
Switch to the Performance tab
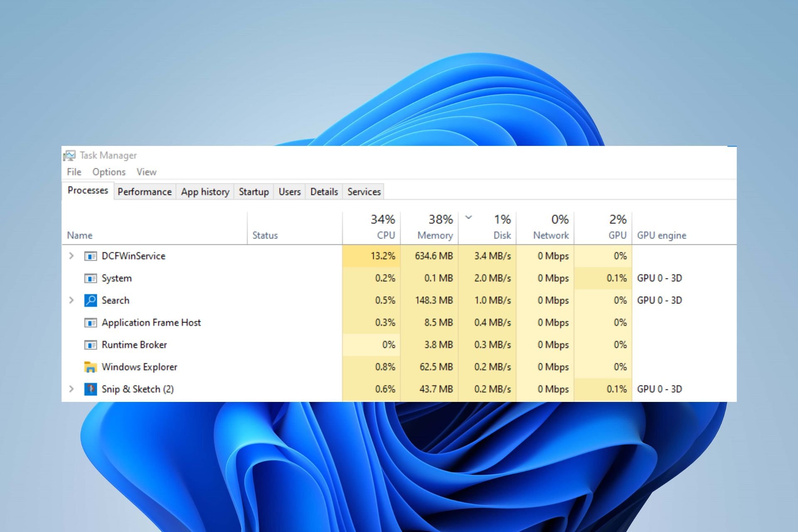point(145,192)
